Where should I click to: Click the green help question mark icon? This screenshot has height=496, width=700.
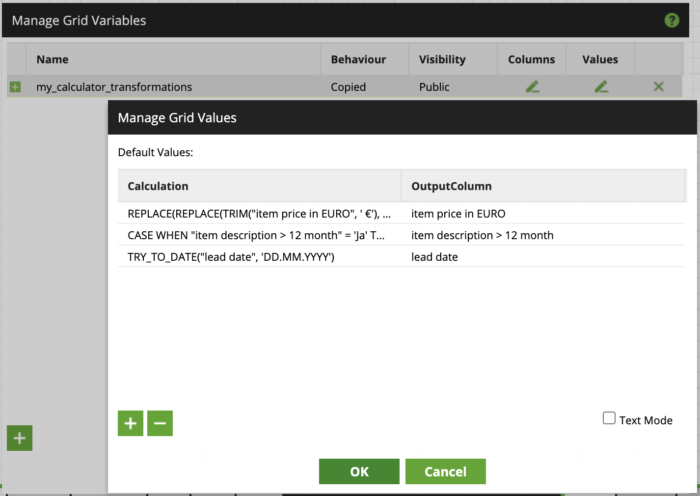coord(671,20)
